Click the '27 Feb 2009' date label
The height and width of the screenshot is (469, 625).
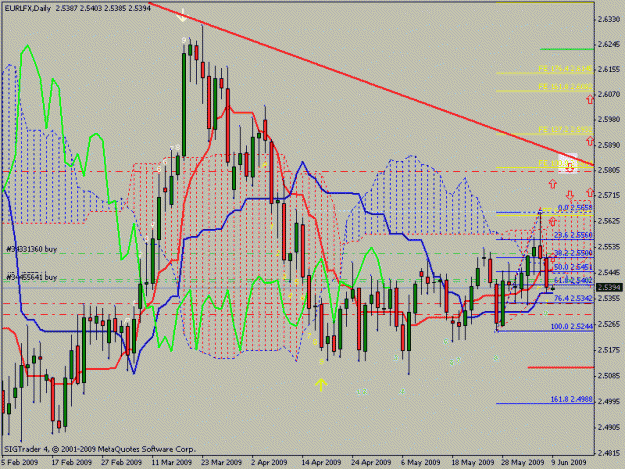121,462
